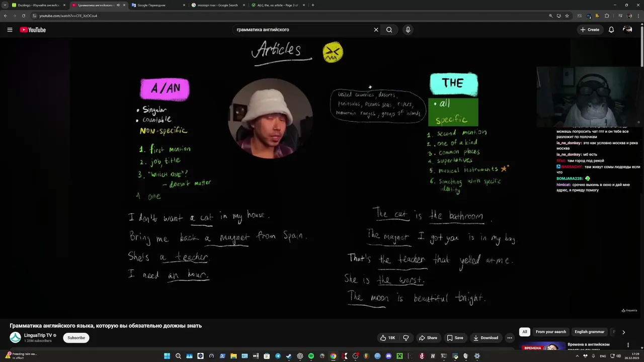Like the video with 18K likes
The image size is (644, 362).
coord(388,338)
